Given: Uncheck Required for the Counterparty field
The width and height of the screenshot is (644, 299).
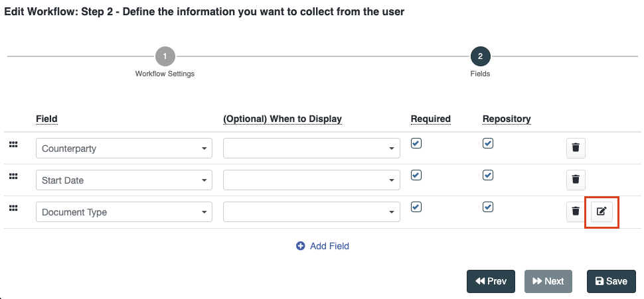Looking at the screenshot, I should pyautogui.click(x=416, y=143).
